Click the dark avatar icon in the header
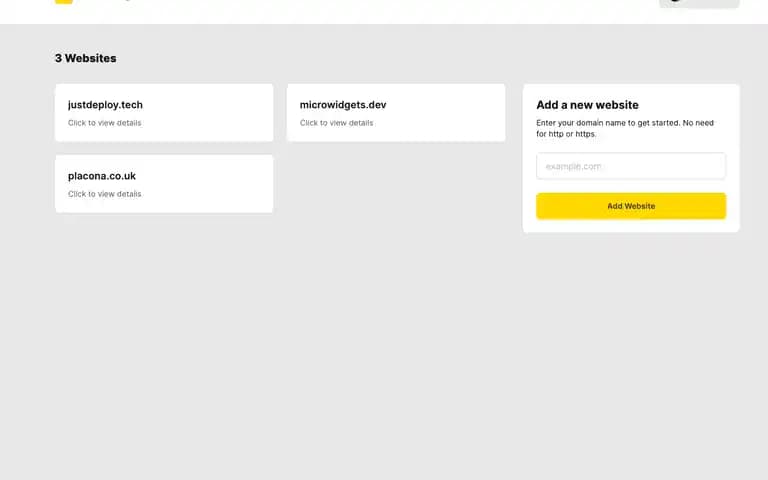The height and width of the screenshot is (480, 768). tap(675, 1)
